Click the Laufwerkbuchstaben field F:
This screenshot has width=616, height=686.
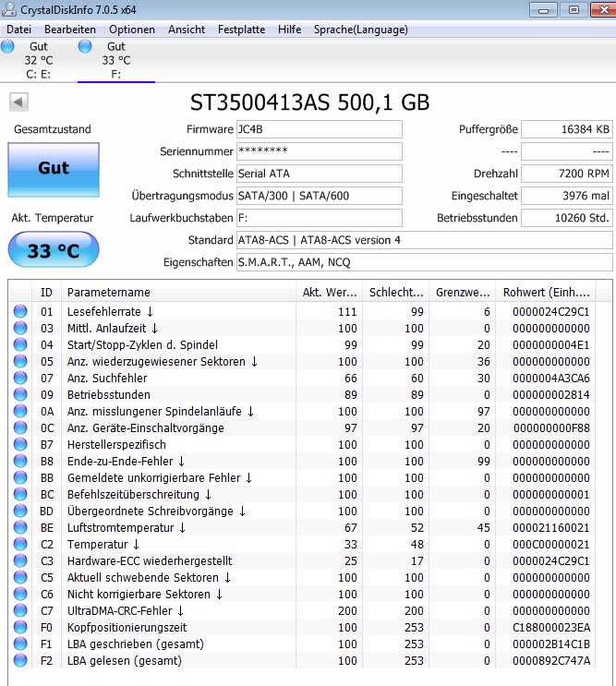320,218
